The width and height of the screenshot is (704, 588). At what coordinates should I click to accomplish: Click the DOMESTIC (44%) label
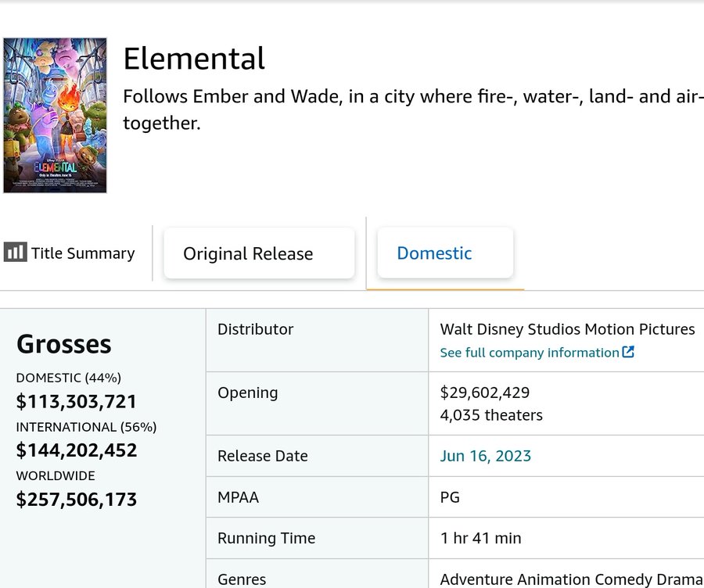pos(69,378)
